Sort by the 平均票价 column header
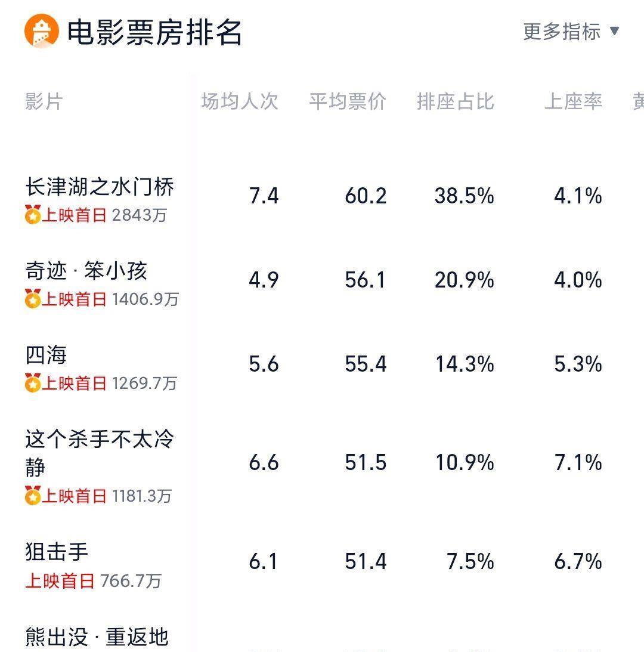 (x=348, y=101)
